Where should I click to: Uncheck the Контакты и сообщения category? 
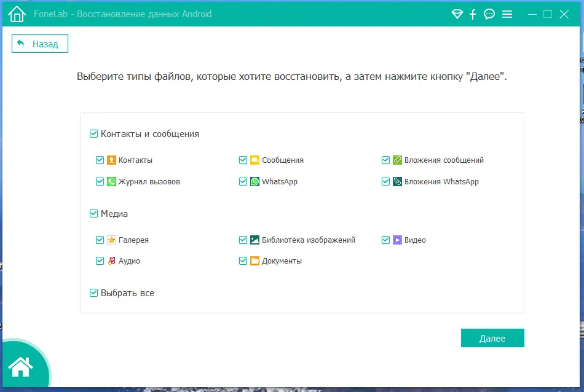[x=94, y=133]
